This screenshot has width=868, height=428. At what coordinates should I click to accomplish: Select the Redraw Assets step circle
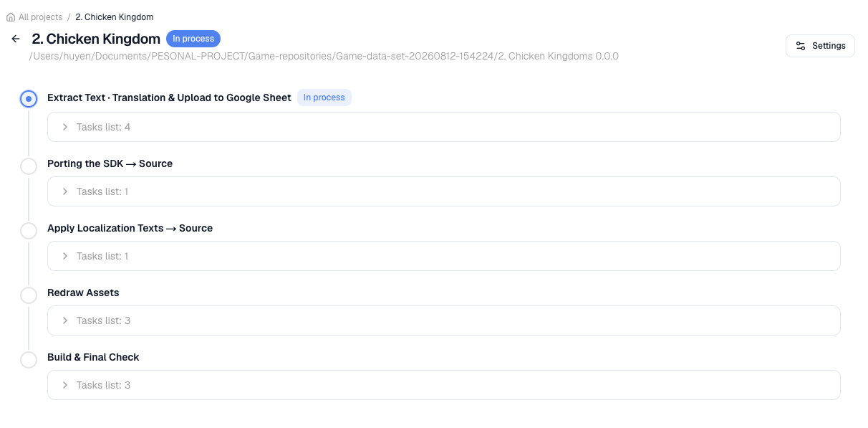tap(29, 295)
